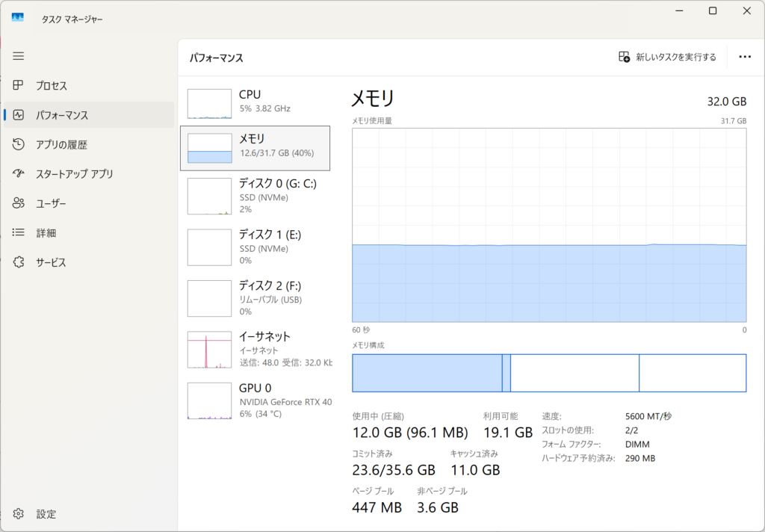Click the Task Manager app icon in the title bar

coord(18,19)
